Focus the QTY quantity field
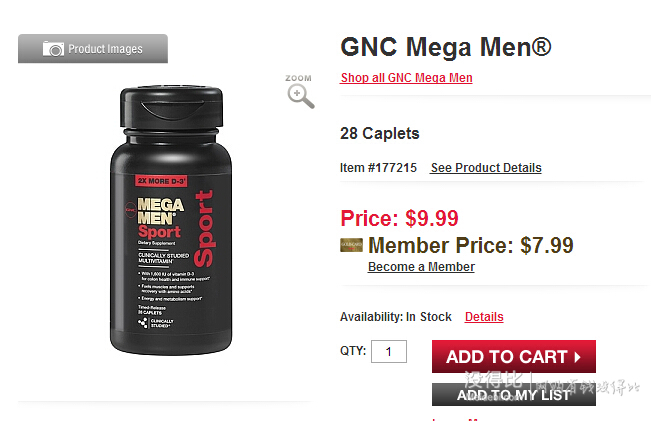 click(389, 352)
